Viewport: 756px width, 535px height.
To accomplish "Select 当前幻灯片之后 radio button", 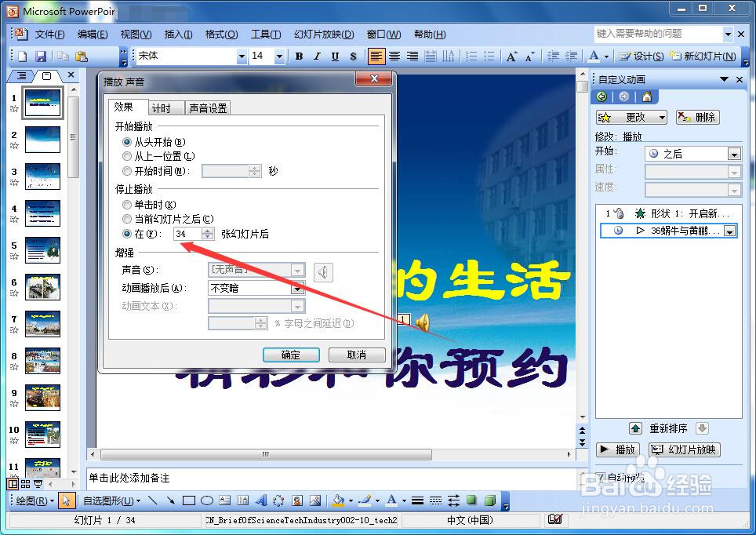I will [x=127, y=219].
